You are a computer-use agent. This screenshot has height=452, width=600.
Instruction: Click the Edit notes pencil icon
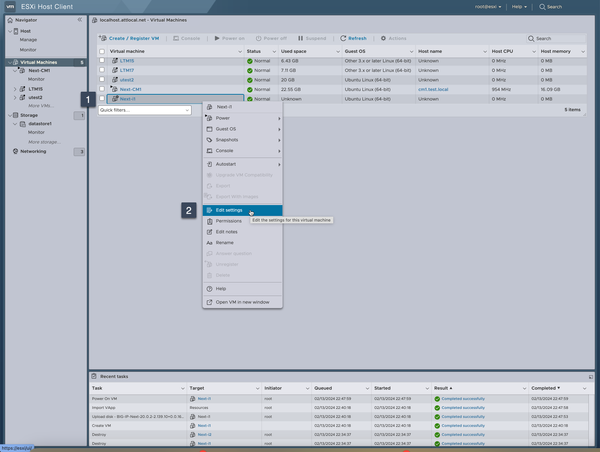click(210, 232)
